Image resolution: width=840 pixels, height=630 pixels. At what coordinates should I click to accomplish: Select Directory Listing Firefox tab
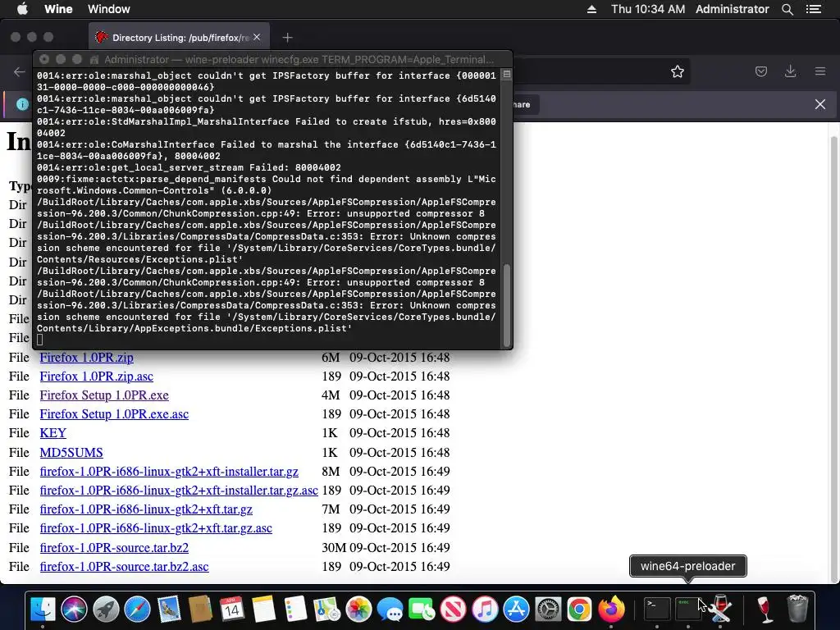tap(179, 38)
